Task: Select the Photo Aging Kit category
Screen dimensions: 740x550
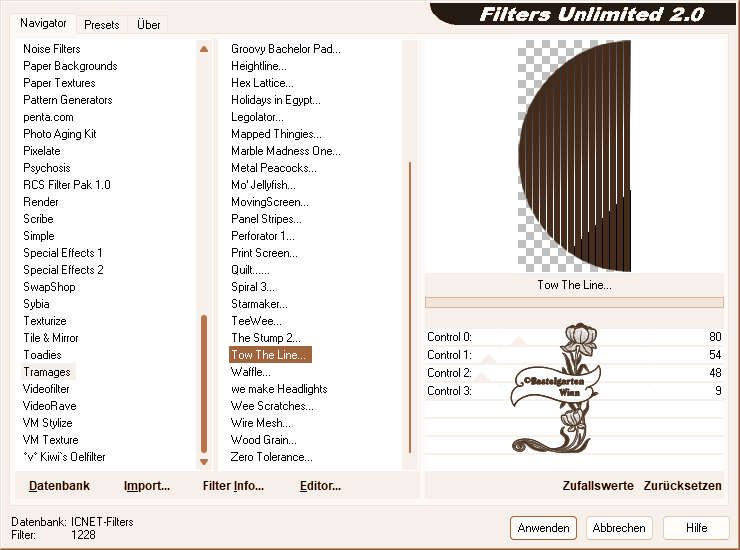Action: click(60, 134)
